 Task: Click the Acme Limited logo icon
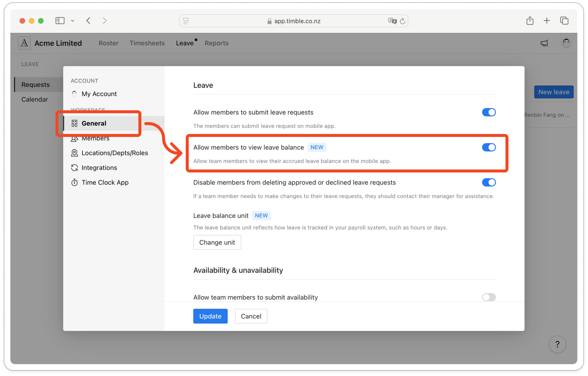[x=24, y=43]
